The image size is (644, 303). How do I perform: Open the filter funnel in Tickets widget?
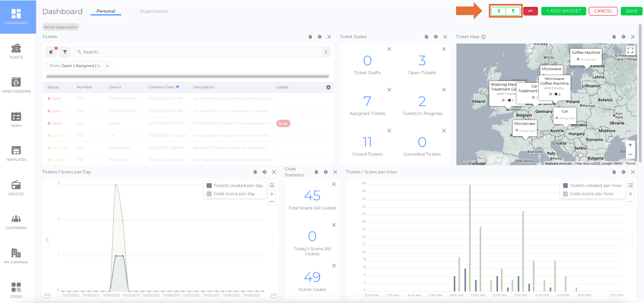pyautogui.click(x=65, y=52)
